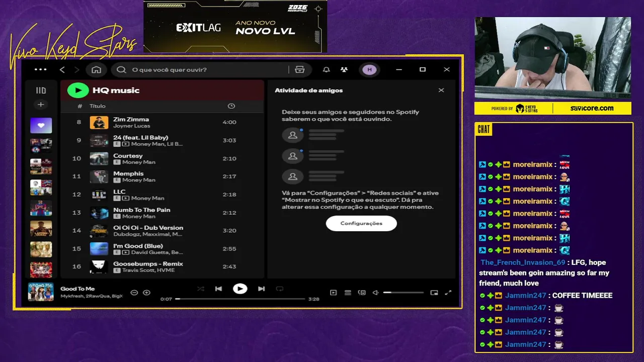This screenshot has height=362, width=644.
Task: Open friend activity icon in top bar
Action: pos(344,69)
